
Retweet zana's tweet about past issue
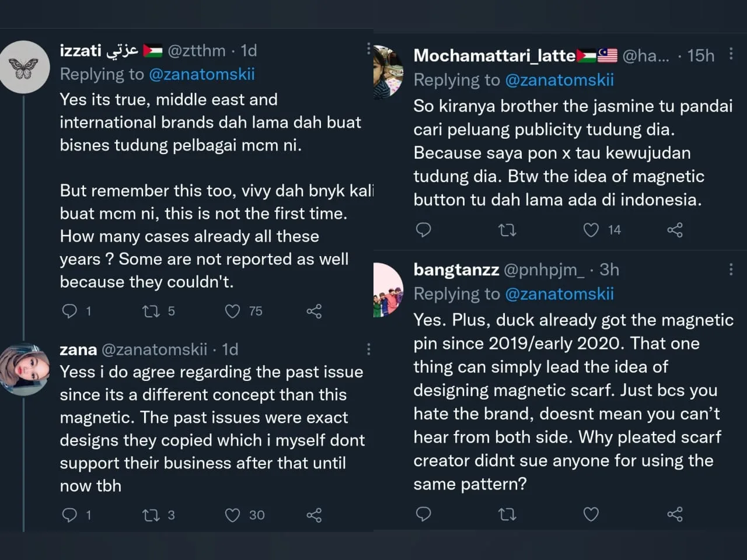click(151, 515)
